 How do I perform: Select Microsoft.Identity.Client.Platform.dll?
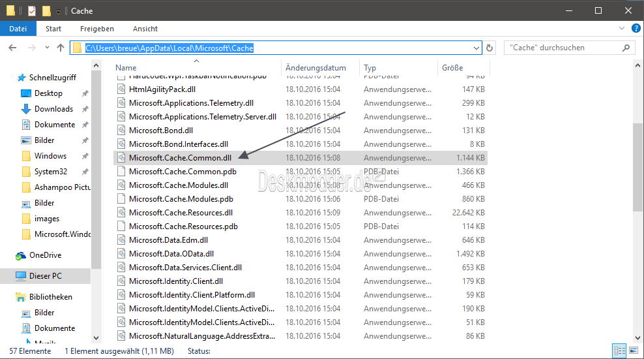point(192,295)
